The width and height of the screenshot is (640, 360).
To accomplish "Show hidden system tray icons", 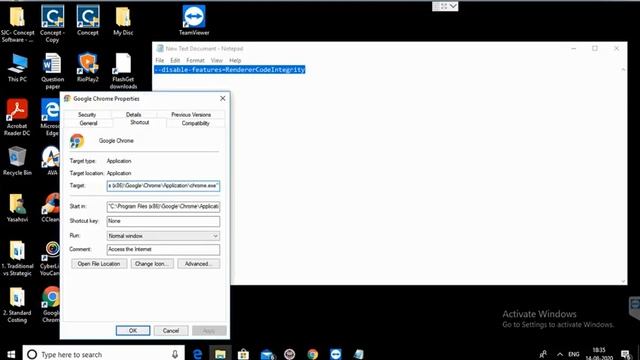I will [560, 354].
